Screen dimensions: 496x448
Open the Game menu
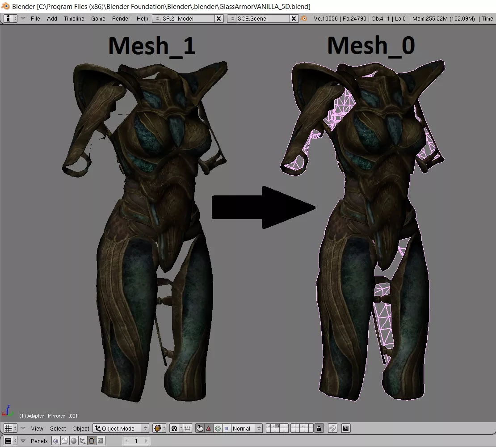tap(98, 19)
